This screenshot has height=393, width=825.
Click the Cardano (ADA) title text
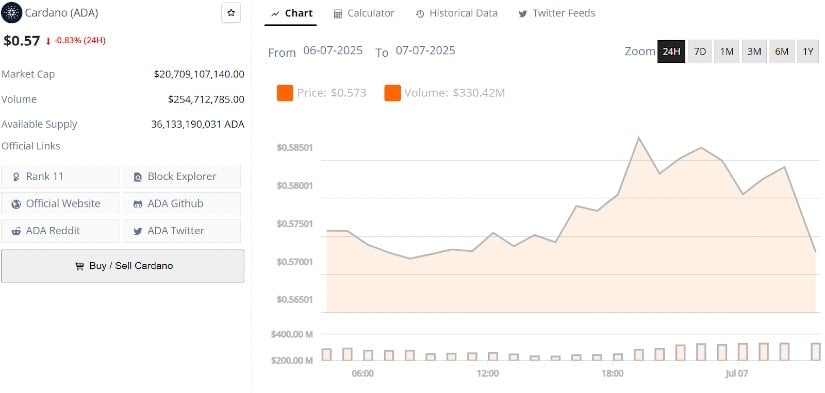[x=62, y=13]
